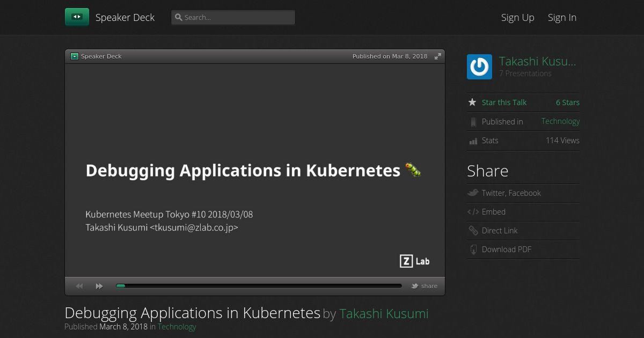
Task: Toggle fullscreen mode for the slide player
Action: tap(438, 56)
